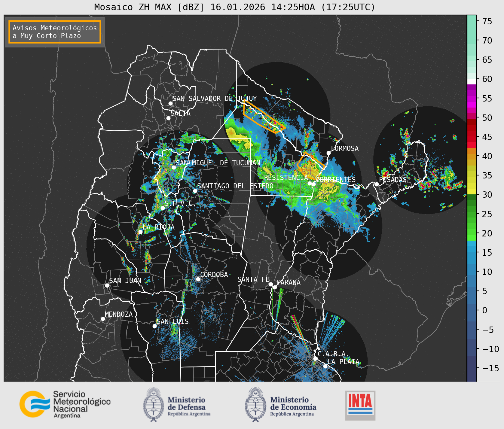Click the mosaic title text at top

click(x=235, y=7)
